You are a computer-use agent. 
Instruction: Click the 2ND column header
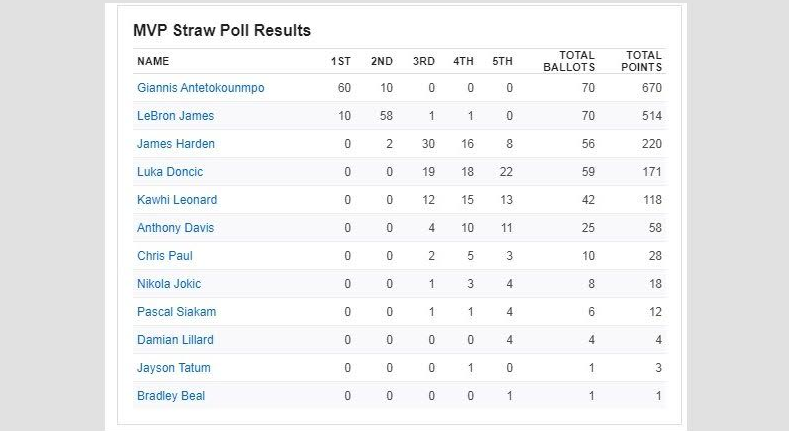coord(382,61)
